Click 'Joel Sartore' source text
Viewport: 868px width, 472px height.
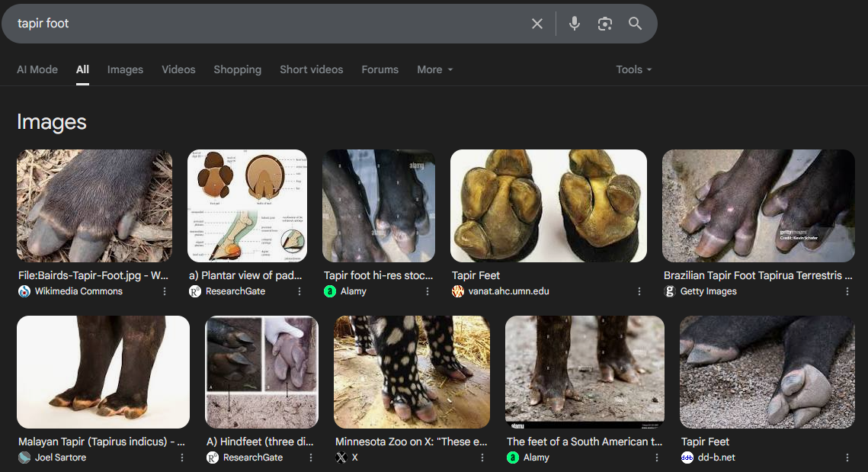(x=60, y=457)
